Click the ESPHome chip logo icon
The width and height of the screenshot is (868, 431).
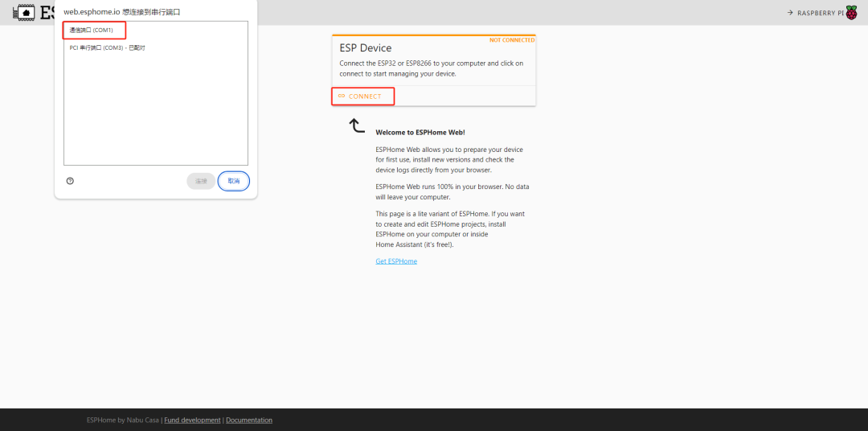(23, 12)
